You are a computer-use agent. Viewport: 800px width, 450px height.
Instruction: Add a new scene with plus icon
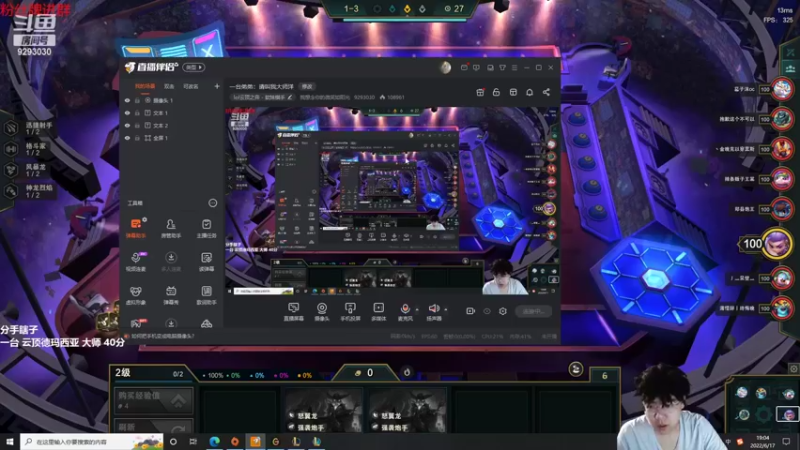click(217, 86)
